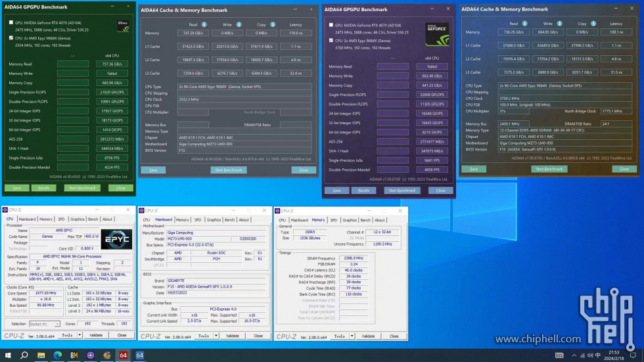This screenshot has width=644, height=362.
Task: Click Write info icon in right Cache & Memory window
Action: coord(559,24)
